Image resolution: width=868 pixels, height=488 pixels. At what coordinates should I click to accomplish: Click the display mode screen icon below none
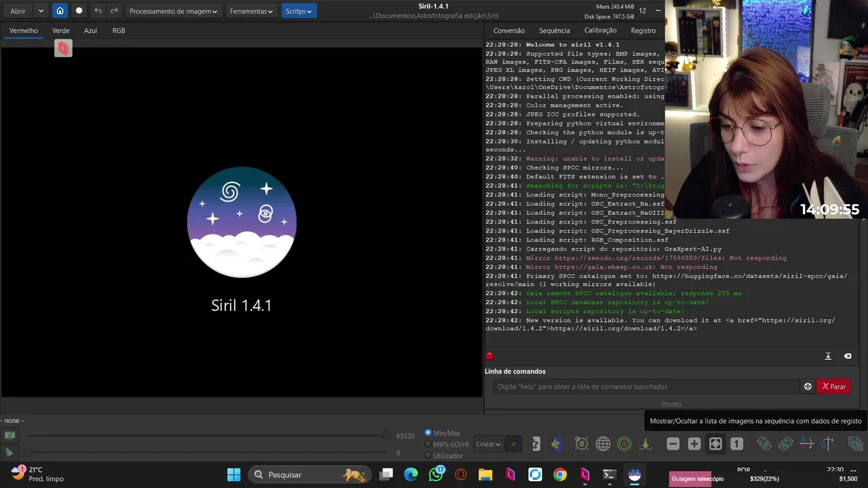(9, 435)
